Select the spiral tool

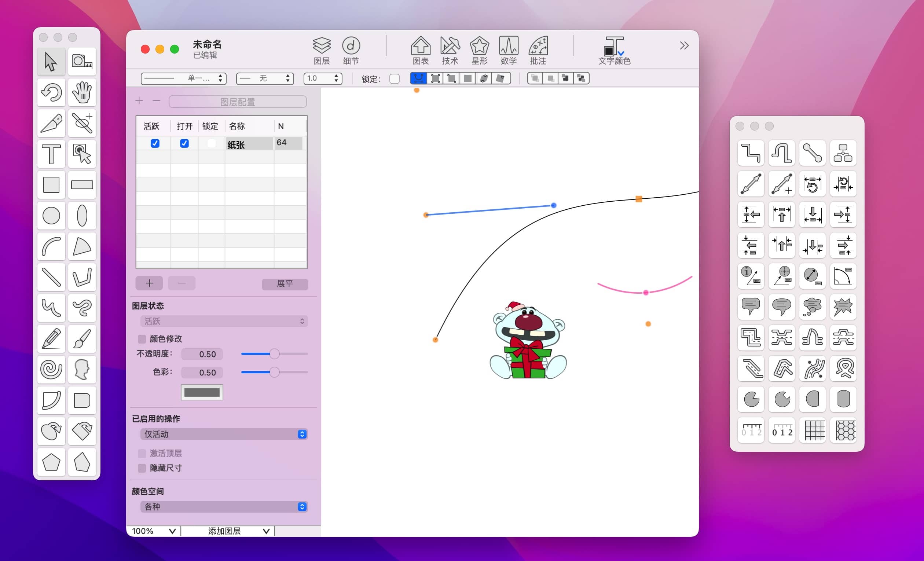[51, 369]
